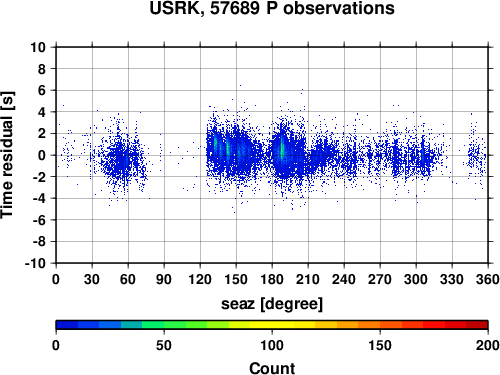Click the x-axis tick label 240

[344, 279]
